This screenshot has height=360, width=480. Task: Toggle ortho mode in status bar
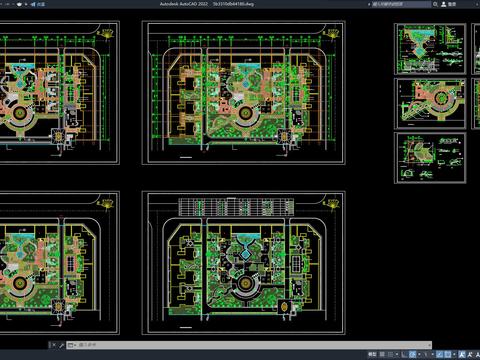point(404,354)
